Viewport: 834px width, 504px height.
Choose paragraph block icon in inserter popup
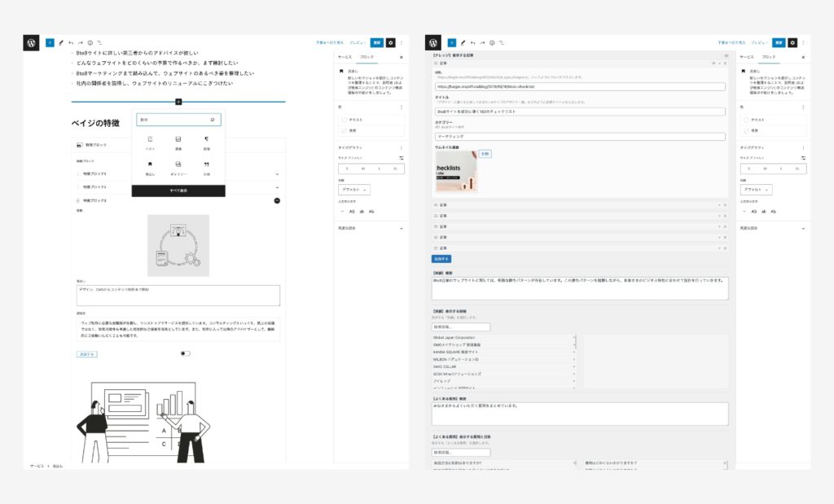pos(206,139)
